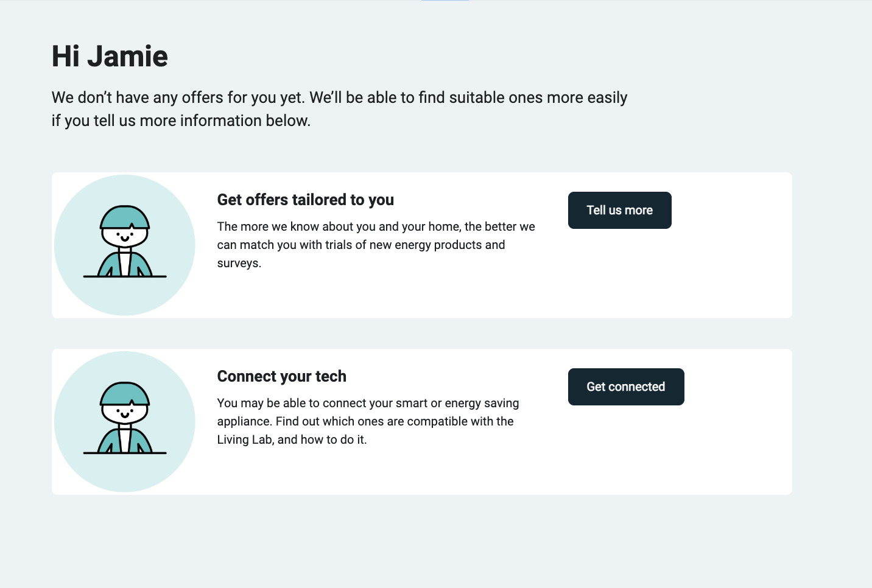Click the teal hair of the bottom card's character
Screen dimensions: 872x588
(124, 393)
